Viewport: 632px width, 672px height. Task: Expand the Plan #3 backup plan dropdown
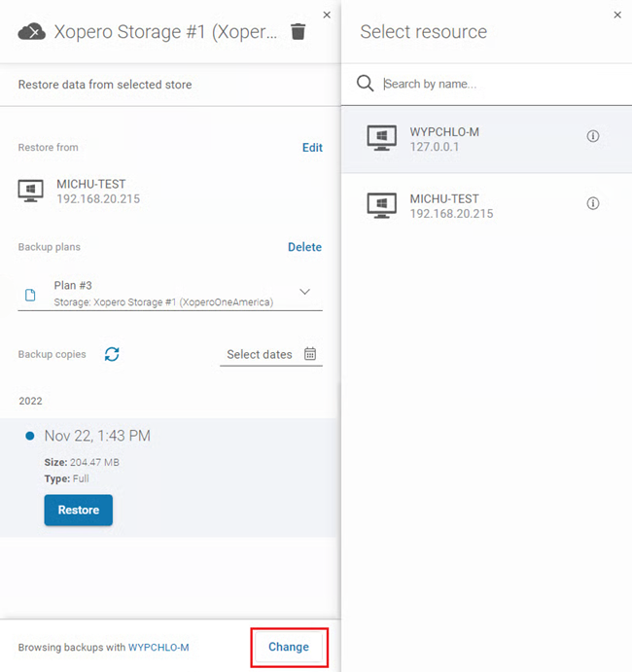304,293
